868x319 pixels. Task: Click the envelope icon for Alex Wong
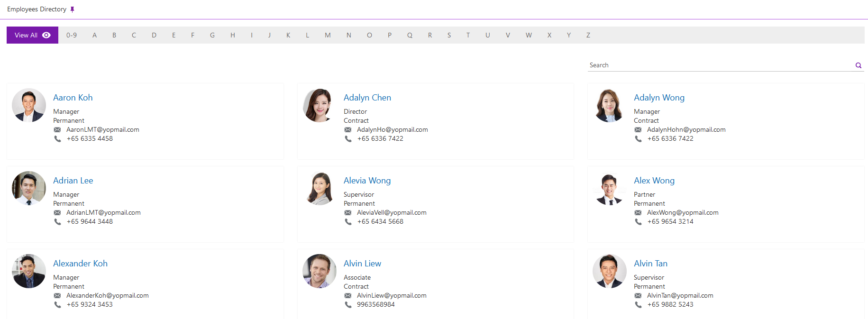pyautogui.click(x=638, y=213)
